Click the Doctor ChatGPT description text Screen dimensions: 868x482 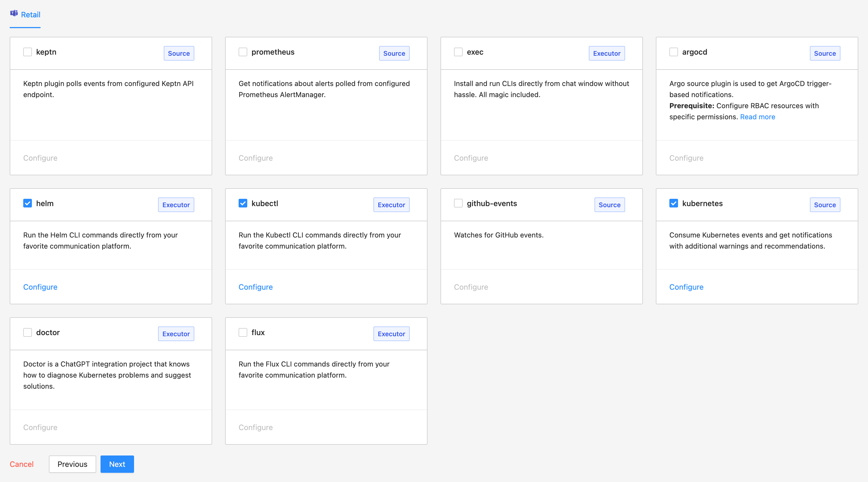tap(107, 375)
